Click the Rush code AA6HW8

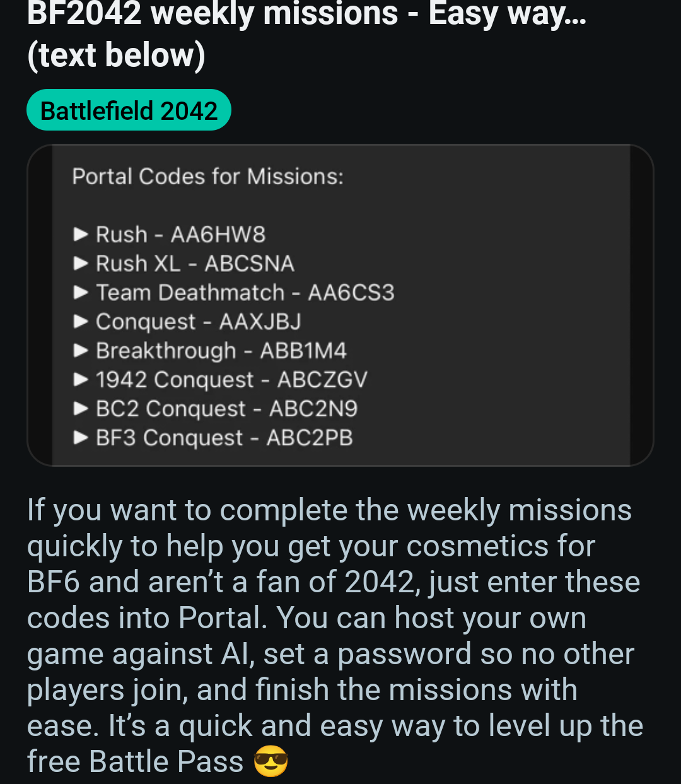coord(218,235)
